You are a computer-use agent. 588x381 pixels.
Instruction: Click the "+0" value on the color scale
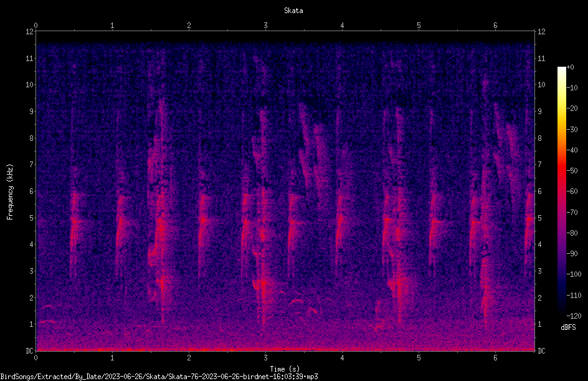(571, 67)
